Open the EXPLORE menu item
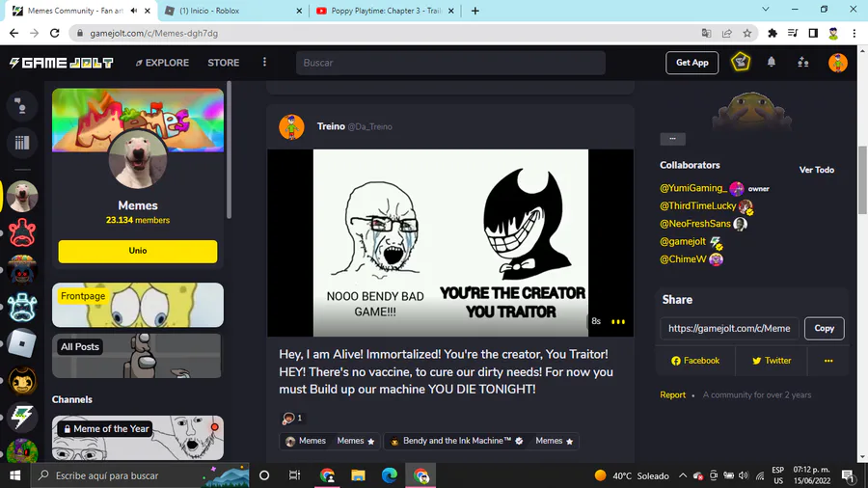The width and height of the screenshot is (868, 488). [162, 63]
